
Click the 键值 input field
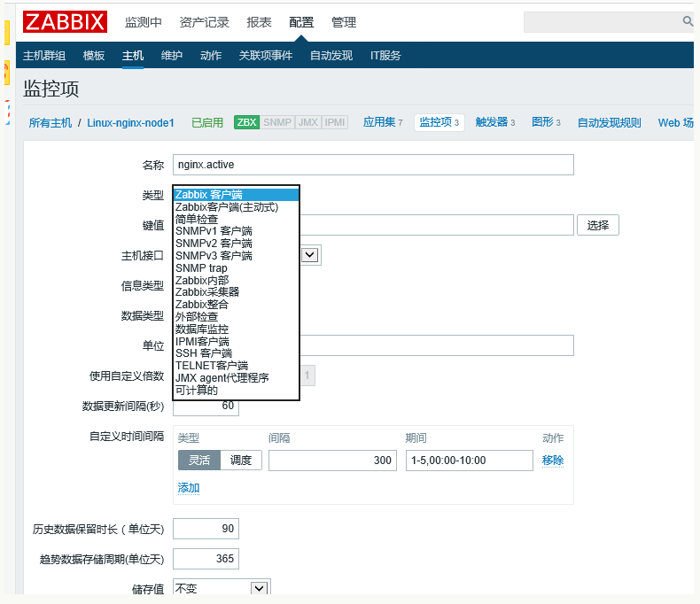tap(437, 225)
